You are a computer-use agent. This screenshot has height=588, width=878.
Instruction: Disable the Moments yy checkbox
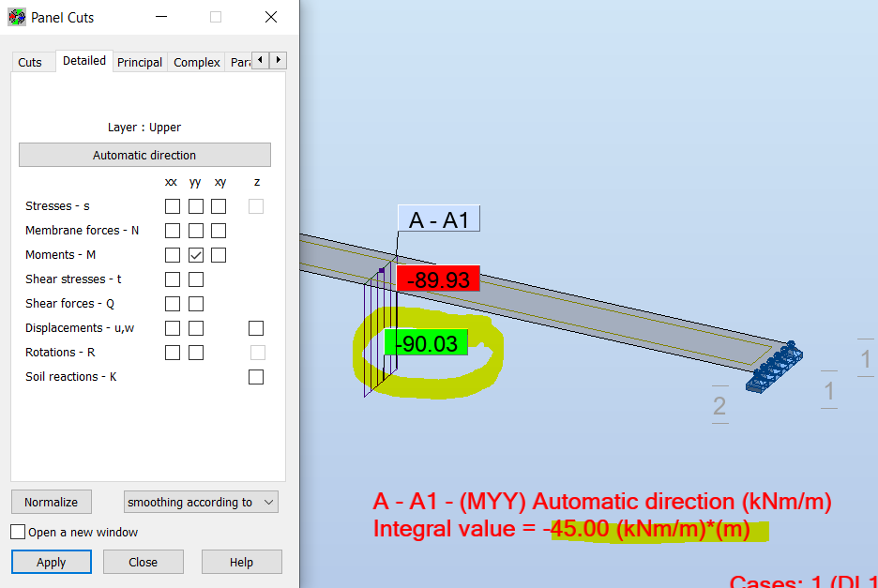point(195,254)
